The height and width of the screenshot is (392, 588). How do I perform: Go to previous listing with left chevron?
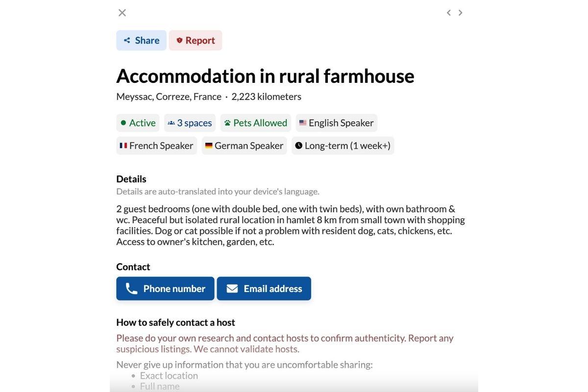448,13
